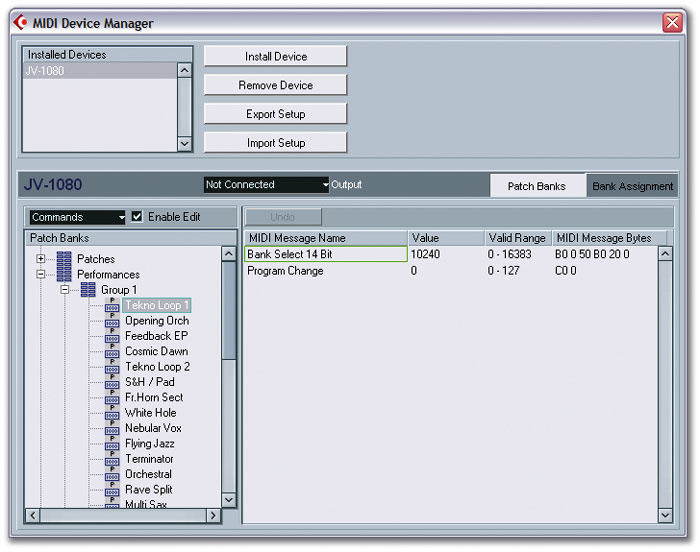This screenshot has width=700, height=552.
Task: Click the White Hole preset icon
Action: [x=112, y=413]
